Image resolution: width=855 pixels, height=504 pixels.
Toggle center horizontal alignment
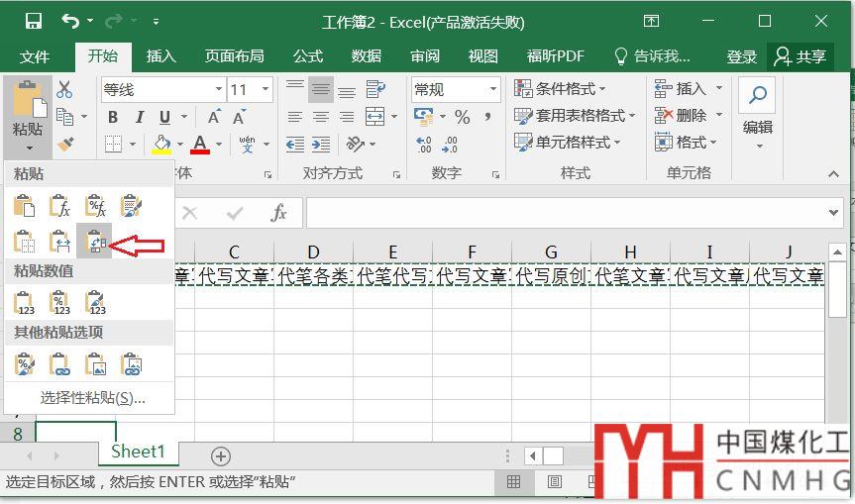point(321,118)
